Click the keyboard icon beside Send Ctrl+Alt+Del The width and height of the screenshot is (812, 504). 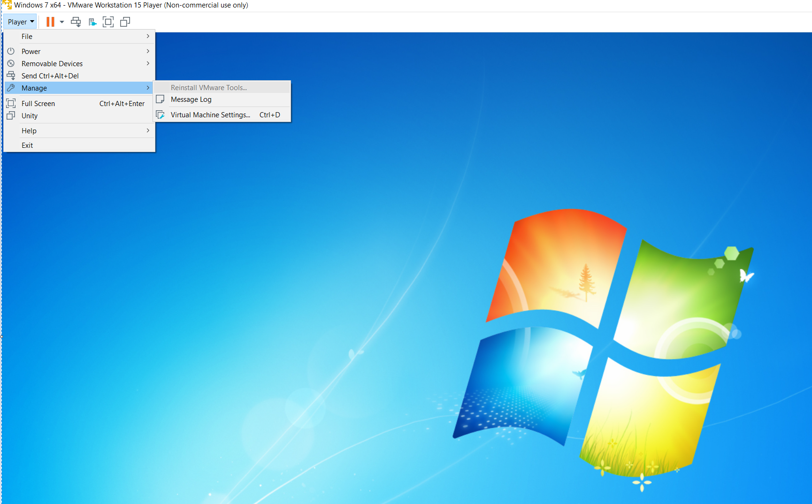click(x=11, y=76)
